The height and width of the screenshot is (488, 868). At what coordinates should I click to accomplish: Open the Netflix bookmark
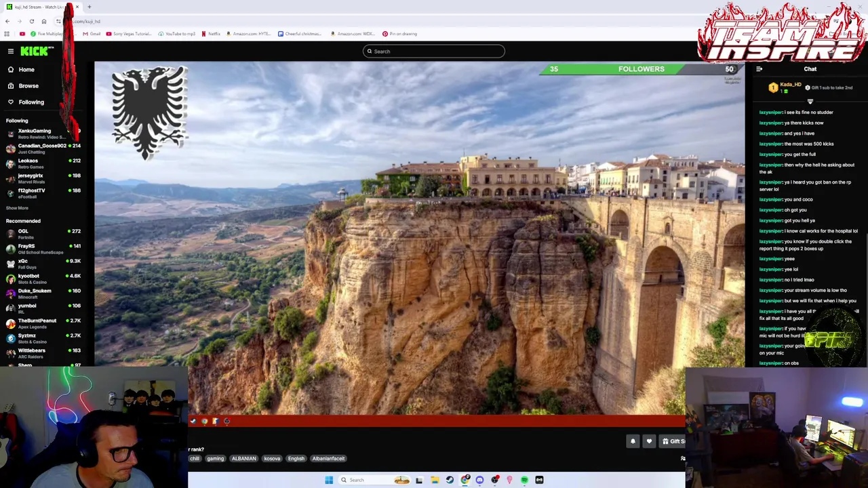211,34
